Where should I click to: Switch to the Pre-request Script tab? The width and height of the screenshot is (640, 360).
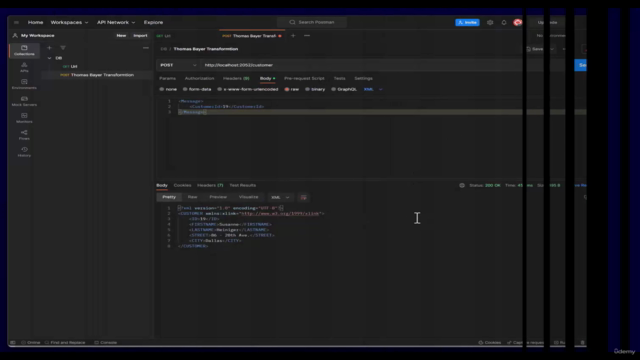304,78
